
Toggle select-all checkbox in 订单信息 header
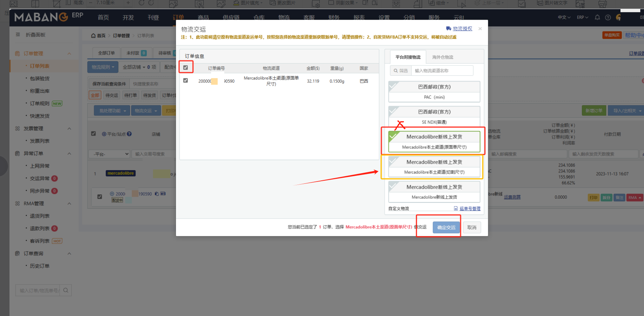pos(185,67)
